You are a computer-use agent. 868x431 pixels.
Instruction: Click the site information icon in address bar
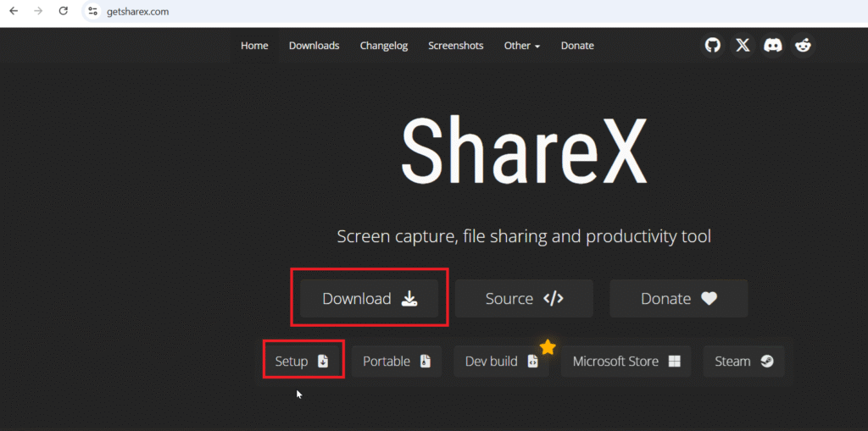pyautogui.click(x=92, y=11)
